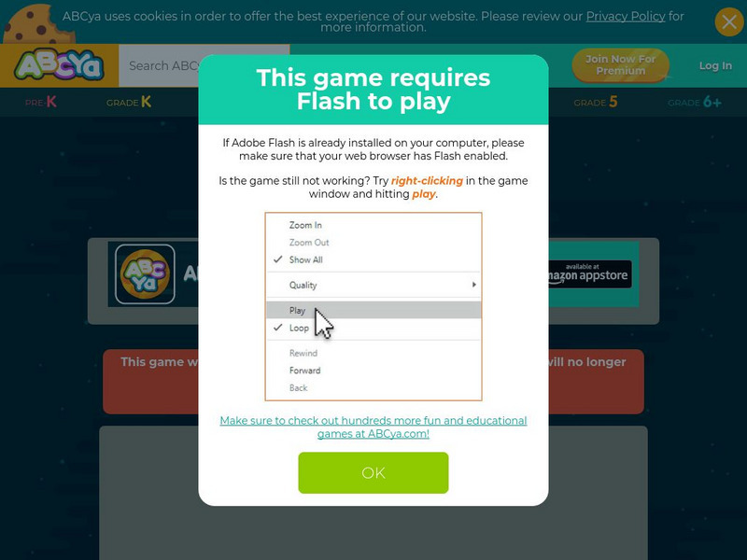Click the cookie image in banner

(38, 24)
